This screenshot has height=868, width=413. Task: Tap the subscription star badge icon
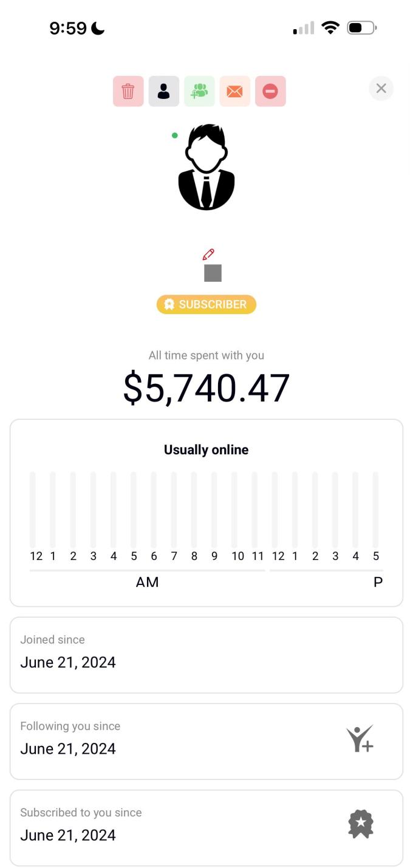coord(361,824)
